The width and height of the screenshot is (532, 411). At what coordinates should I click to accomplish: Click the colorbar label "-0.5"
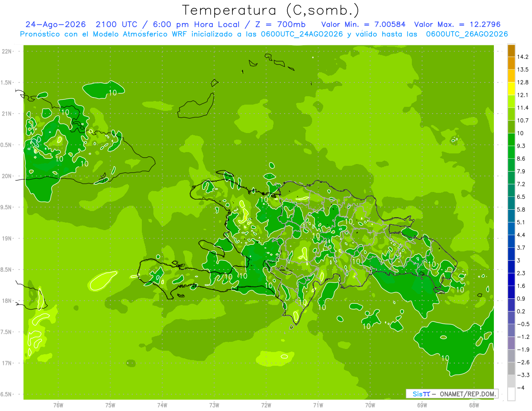click(x=523, y=324)
